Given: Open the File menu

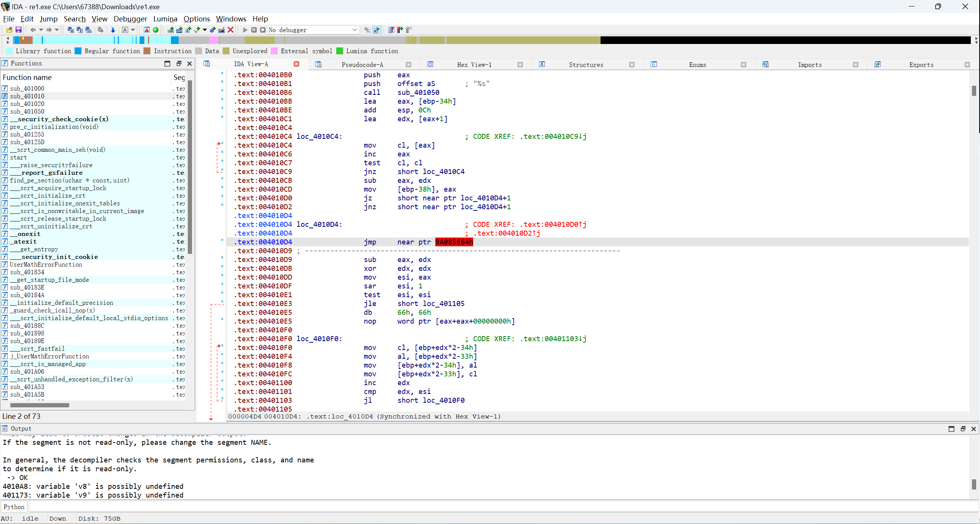Looking at the screenshot, I should 8,19.
